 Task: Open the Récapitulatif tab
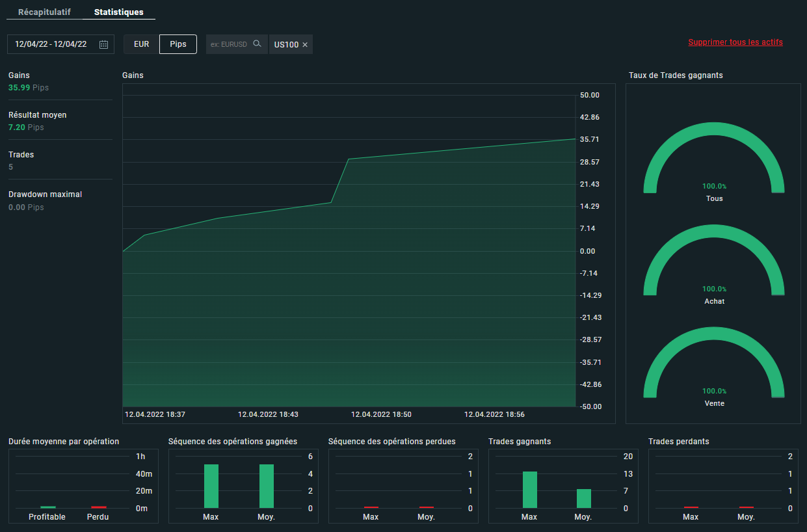[44, 12]
